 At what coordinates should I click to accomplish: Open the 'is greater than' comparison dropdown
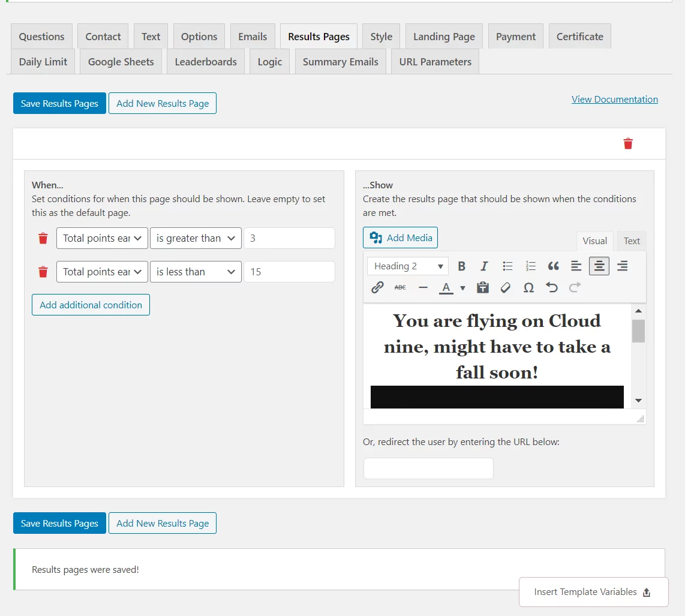click(196, 238)
